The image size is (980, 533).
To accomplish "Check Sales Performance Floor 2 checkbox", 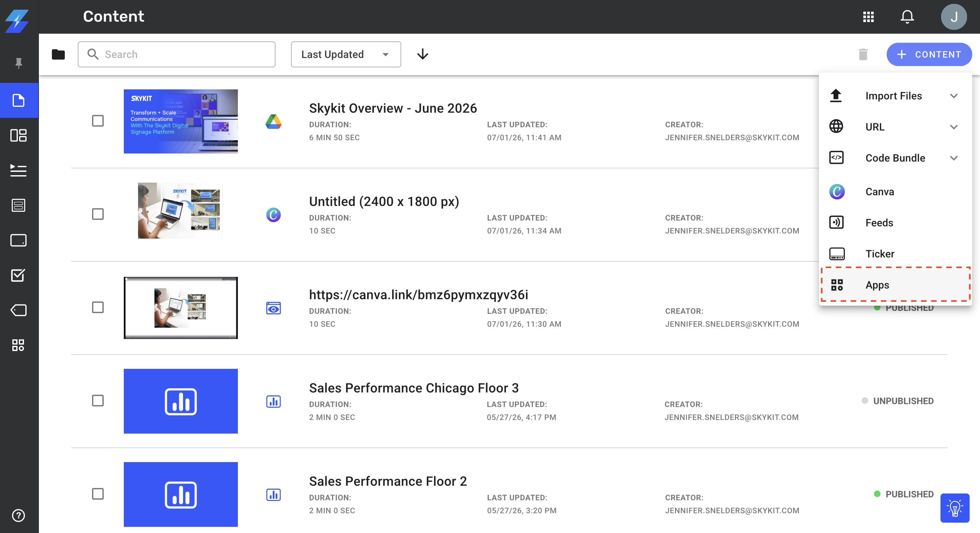I will (x=98, y=494).
